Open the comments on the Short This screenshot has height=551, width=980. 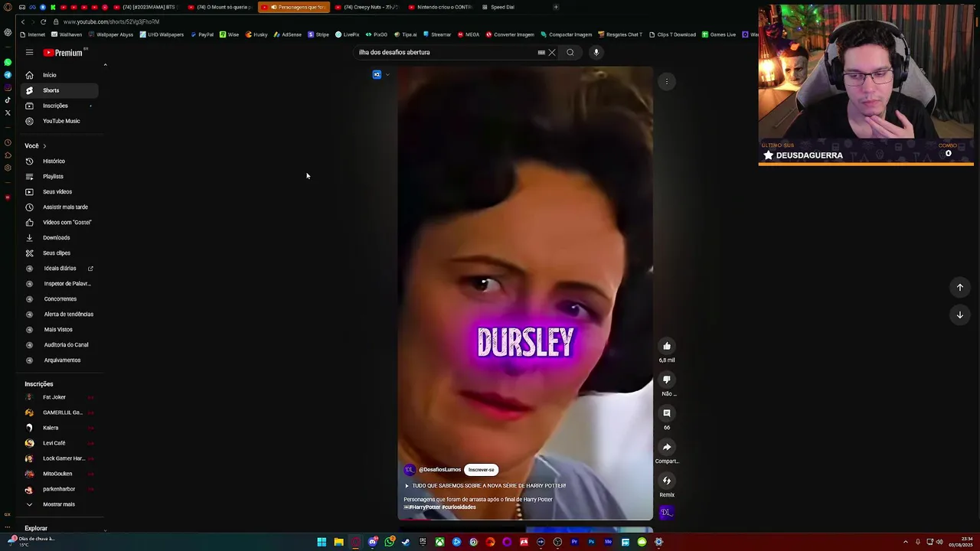(x=667, y=413)
